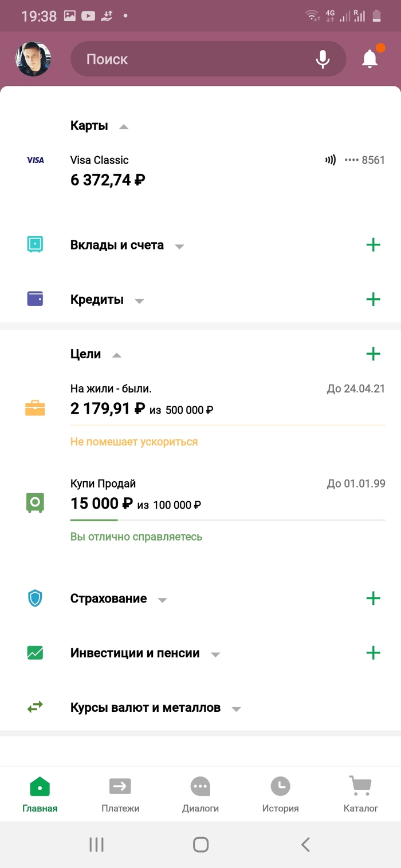Collapse the Цели section

(117, 355)
